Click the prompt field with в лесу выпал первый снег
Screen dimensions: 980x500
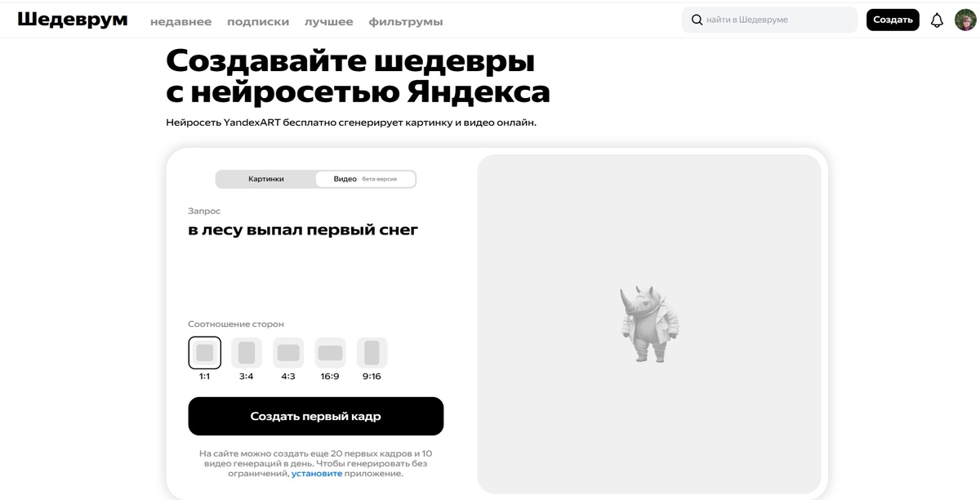click(302, 230)
